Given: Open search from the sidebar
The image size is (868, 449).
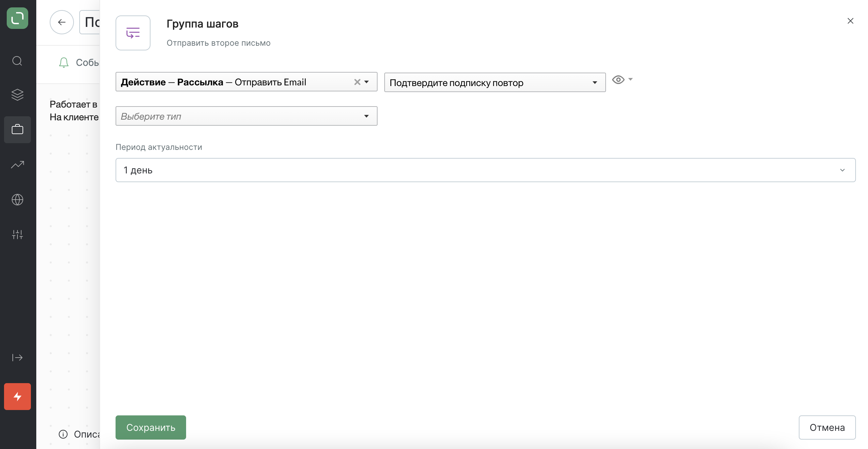Looking at the screenshot, I should 17,61.
